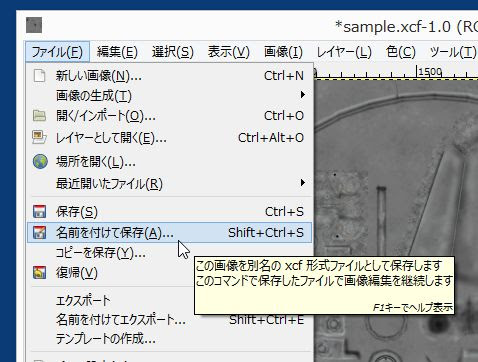Open the レイヤー(L) menu

344,52
